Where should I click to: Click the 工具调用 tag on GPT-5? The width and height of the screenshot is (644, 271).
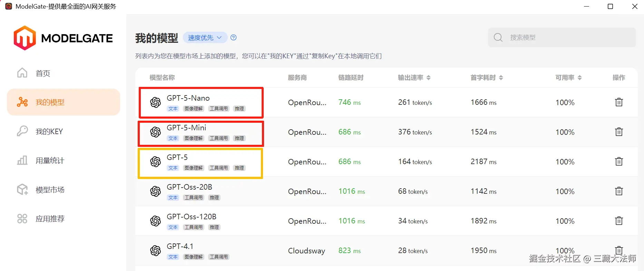pyautogui.click(x=219, y=168)
